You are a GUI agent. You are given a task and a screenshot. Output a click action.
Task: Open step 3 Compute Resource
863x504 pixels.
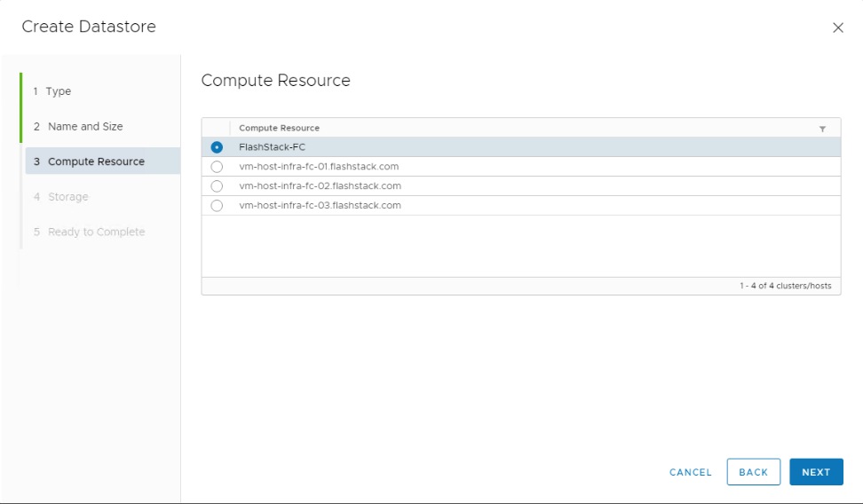[x=102, y=161]
